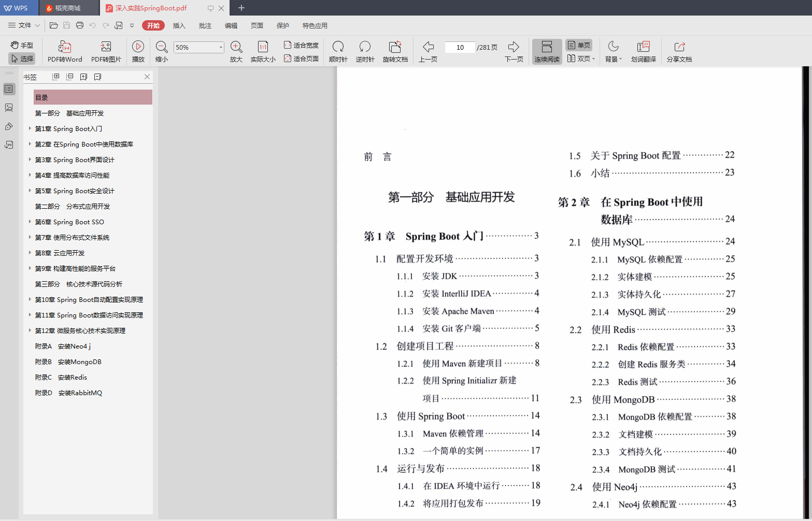
Task: Click the redo arrow icon
Action: pyautogui.click(x=106, y=25)
